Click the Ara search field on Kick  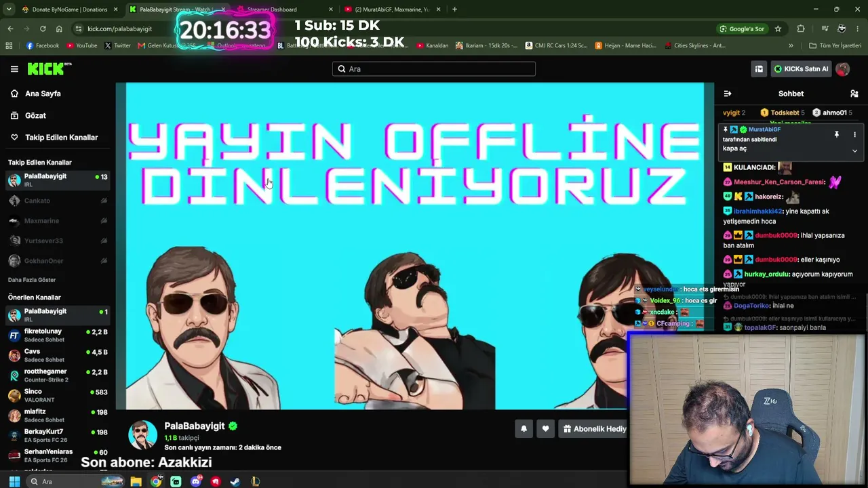click(434, 68)
